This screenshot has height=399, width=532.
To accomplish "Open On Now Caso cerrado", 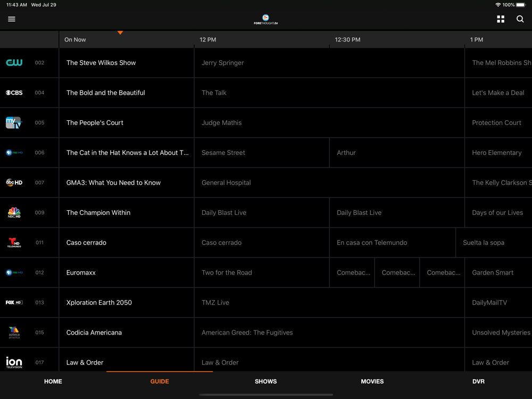I will tap(127, 243).
